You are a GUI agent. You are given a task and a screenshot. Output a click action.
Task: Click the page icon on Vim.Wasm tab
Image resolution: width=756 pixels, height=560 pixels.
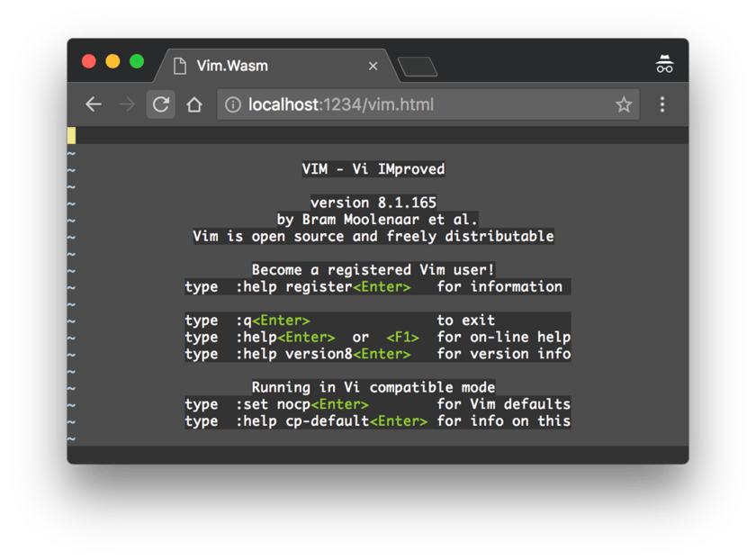(180, 66)
